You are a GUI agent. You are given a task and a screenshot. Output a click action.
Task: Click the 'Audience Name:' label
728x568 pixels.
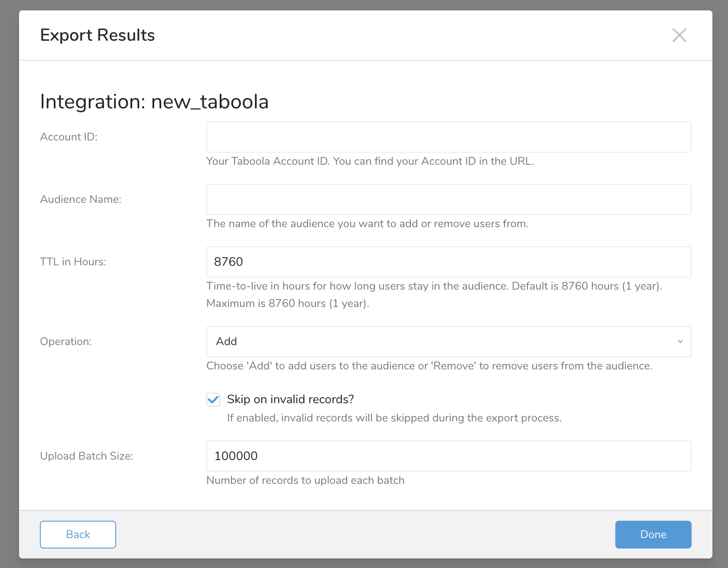[81, 199]
